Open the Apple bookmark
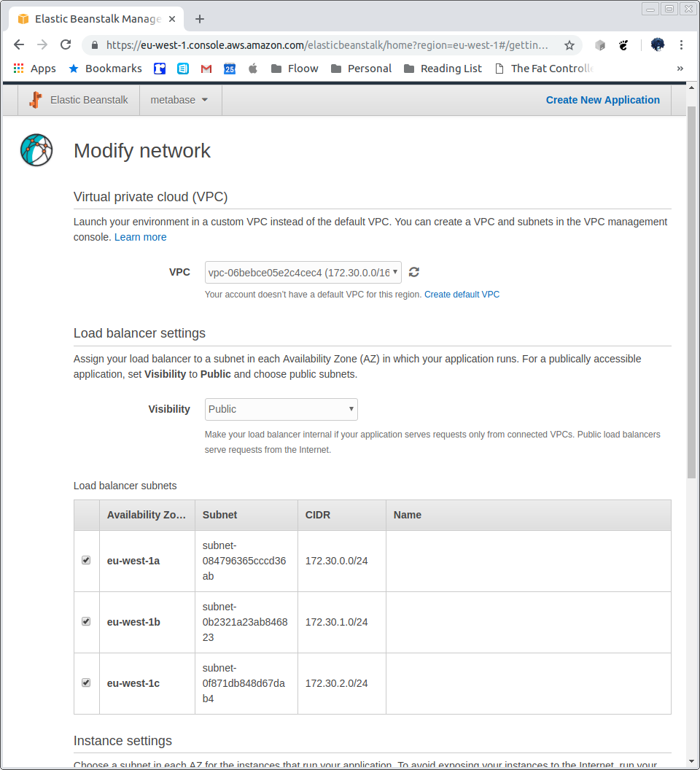 coord(252,68)
